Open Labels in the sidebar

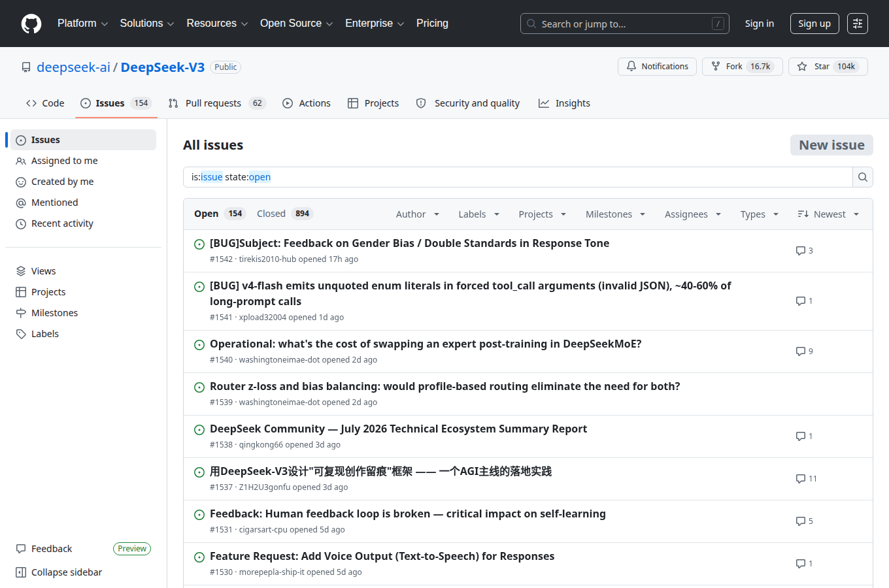pyautogui.click(x=83, y=334)
